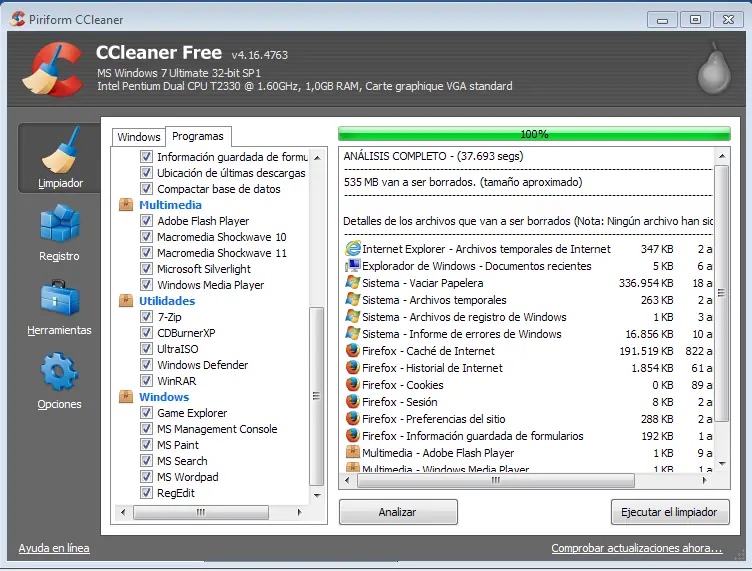Toggle the CDBurnerXP checkbox
The image size is (752, 571).
146,332
